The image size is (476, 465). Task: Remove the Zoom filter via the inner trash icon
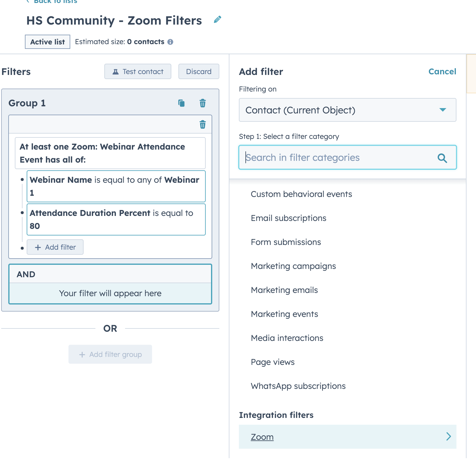point(203,125)
